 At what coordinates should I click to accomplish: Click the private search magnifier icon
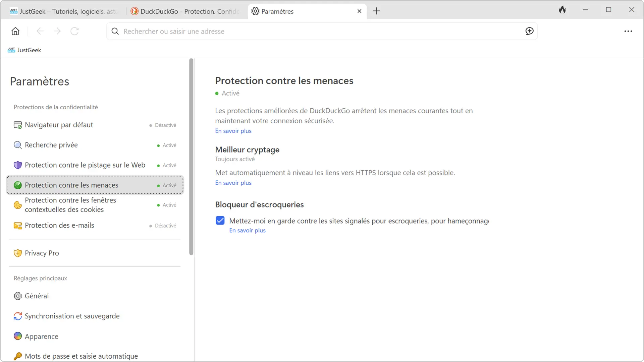click(x=18, y=145)
